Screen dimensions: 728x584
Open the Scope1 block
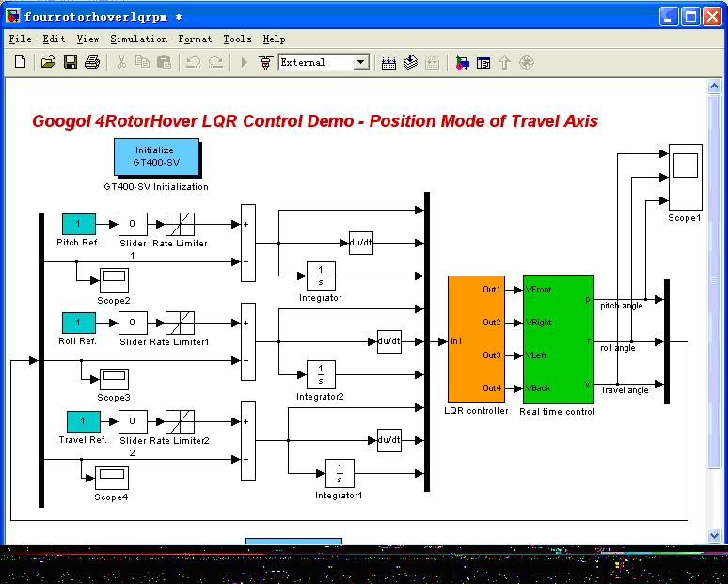click(684, 176)
